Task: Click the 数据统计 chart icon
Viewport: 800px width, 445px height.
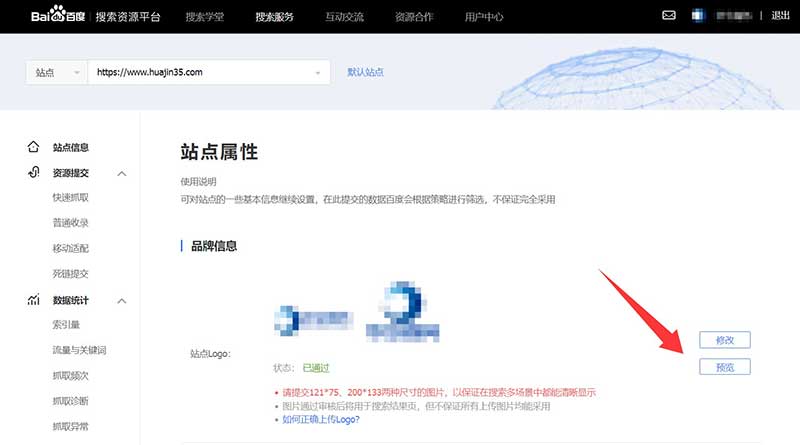Action: click(34, 300)
